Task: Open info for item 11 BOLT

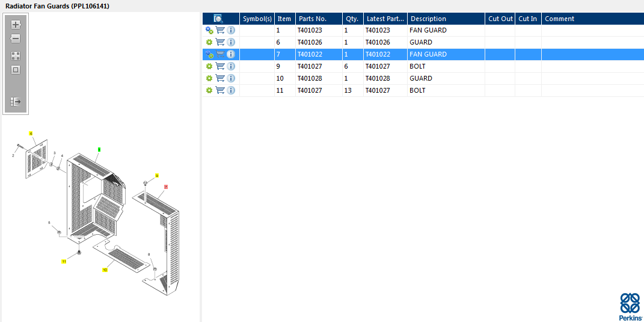Action: click(231, 90)
